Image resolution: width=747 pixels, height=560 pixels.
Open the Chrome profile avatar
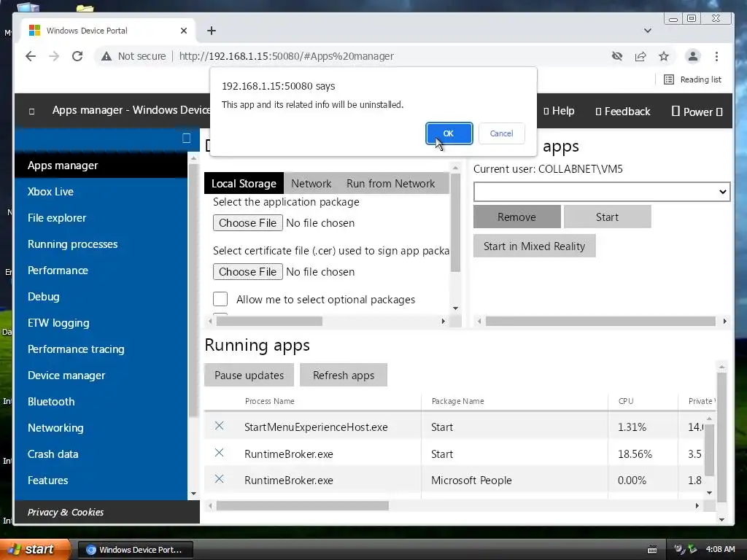[693, 56]
